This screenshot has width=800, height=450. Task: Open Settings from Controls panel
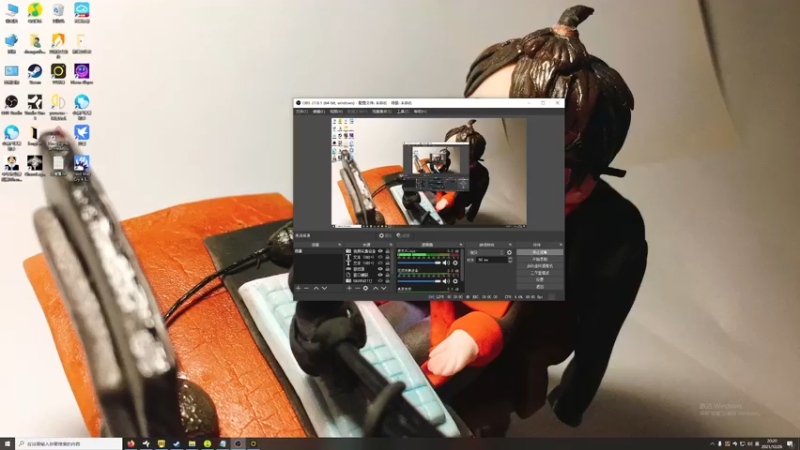coord(540,280)
